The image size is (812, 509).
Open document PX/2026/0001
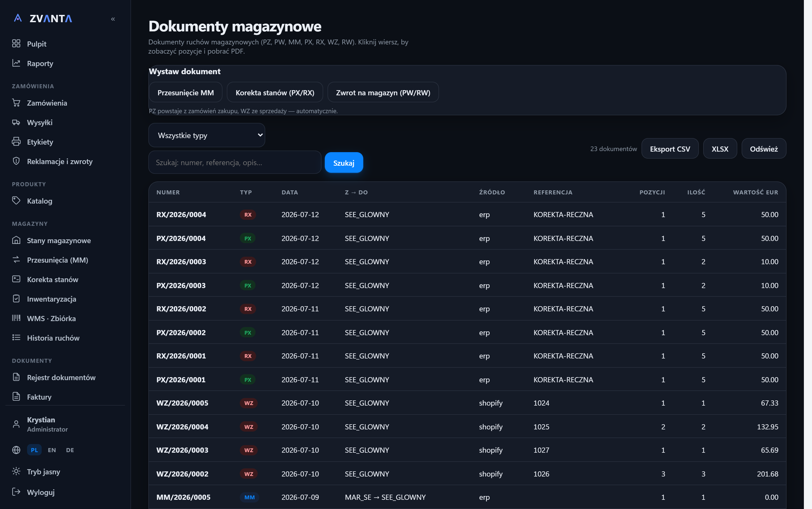click(467, 379)
